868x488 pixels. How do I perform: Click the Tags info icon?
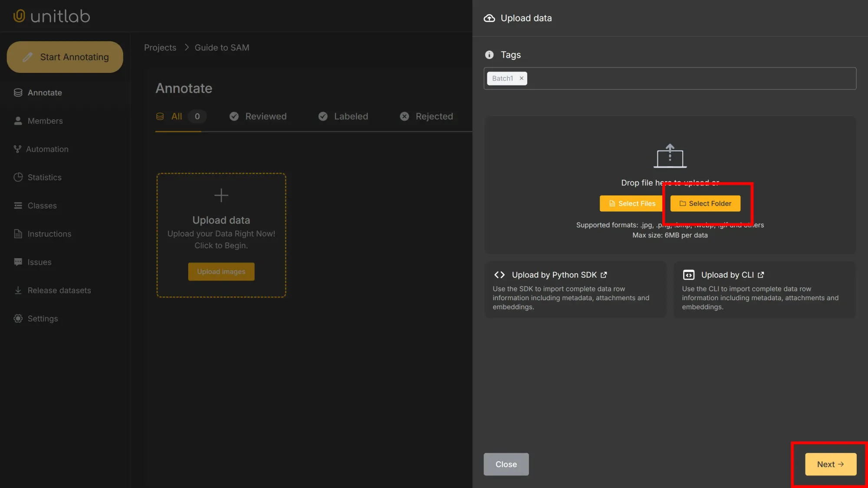[x=489, y=55]
